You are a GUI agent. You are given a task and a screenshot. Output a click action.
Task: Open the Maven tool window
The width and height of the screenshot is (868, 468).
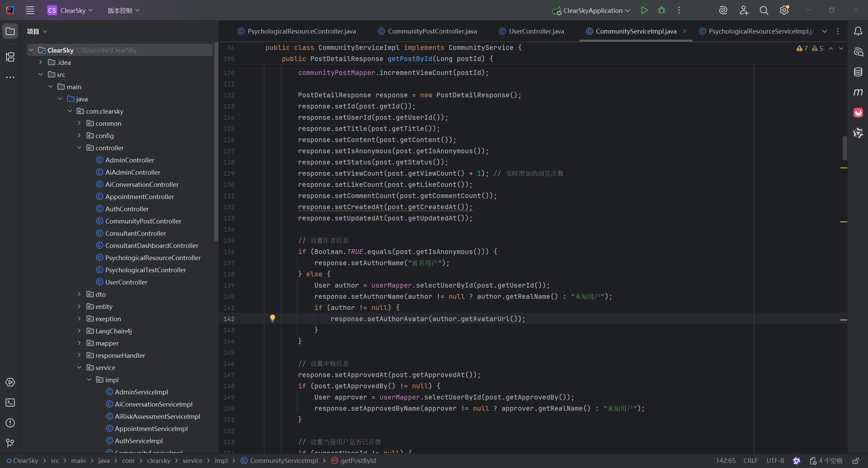point(858,92)
